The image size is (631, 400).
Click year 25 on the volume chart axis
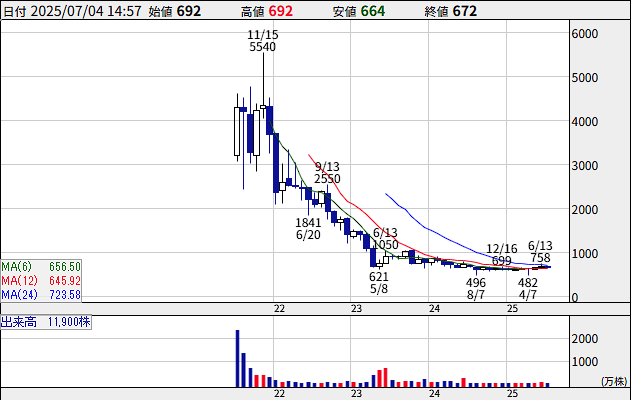coord(512,394)
